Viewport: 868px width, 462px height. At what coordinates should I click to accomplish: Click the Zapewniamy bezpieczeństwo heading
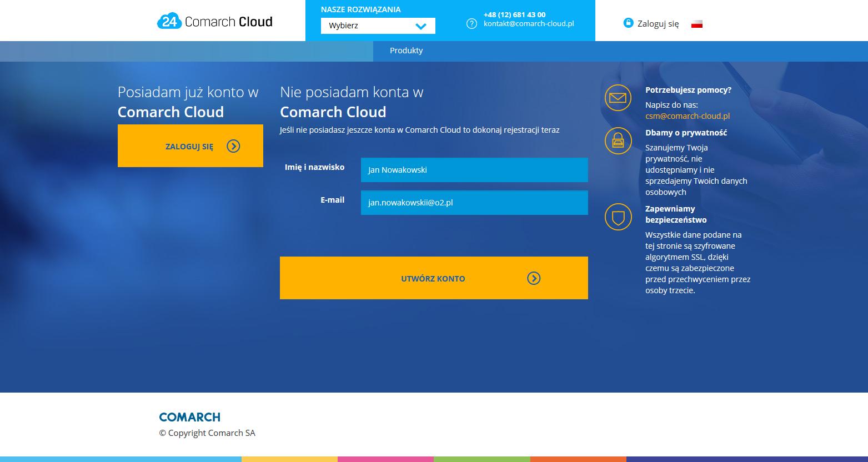point(676,214)
